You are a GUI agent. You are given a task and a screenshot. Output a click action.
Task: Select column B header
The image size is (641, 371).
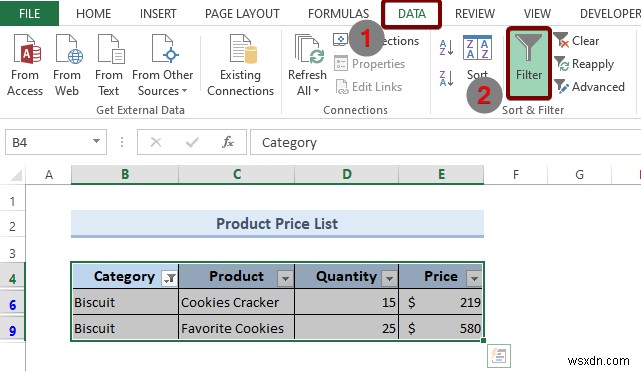coord(125,175)
